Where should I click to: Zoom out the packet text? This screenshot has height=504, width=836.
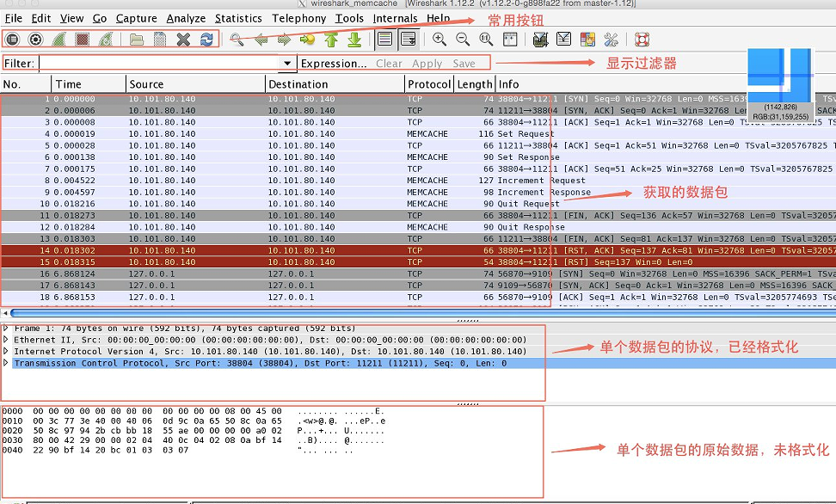pyautogui.click(x=463, y=40)
